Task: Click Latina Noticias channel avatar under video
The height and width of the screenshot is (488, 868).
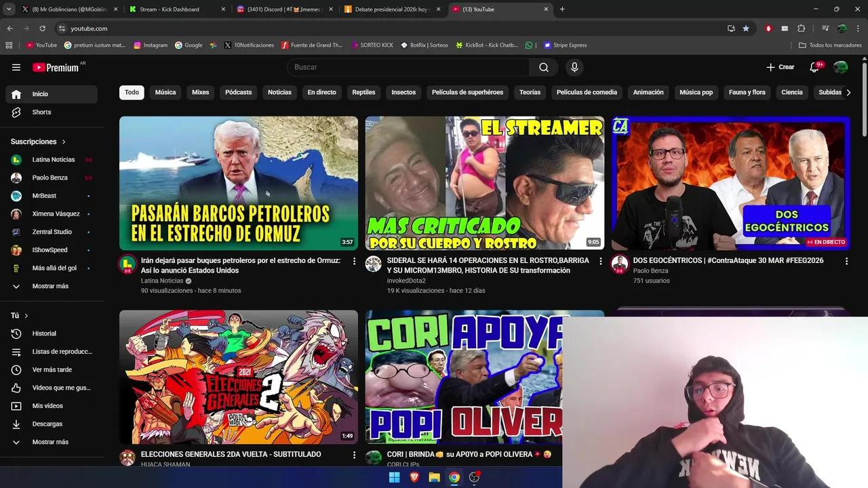Action: (x=127, y=264)
